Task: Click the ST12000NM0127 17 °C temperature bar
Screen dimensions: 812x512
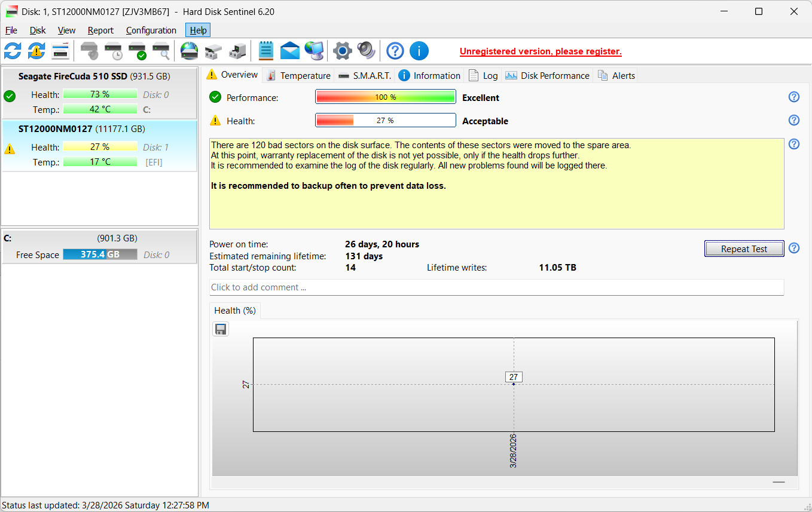Action: [100, 162]
